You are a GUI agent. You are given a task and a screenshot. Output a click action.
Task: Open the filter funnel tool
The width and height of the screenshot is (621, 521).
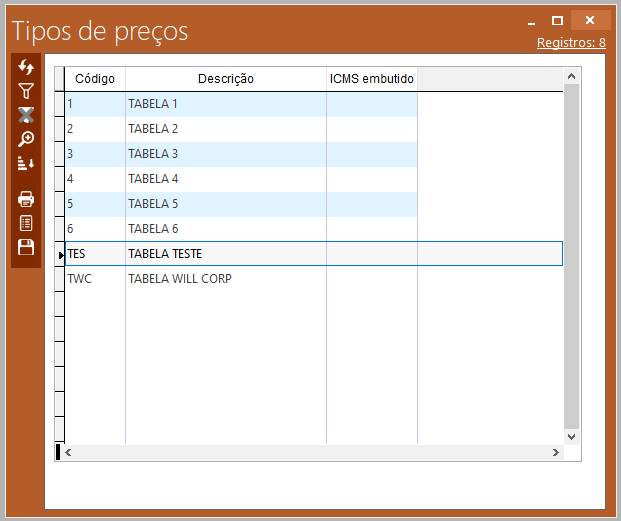(26, 91)
